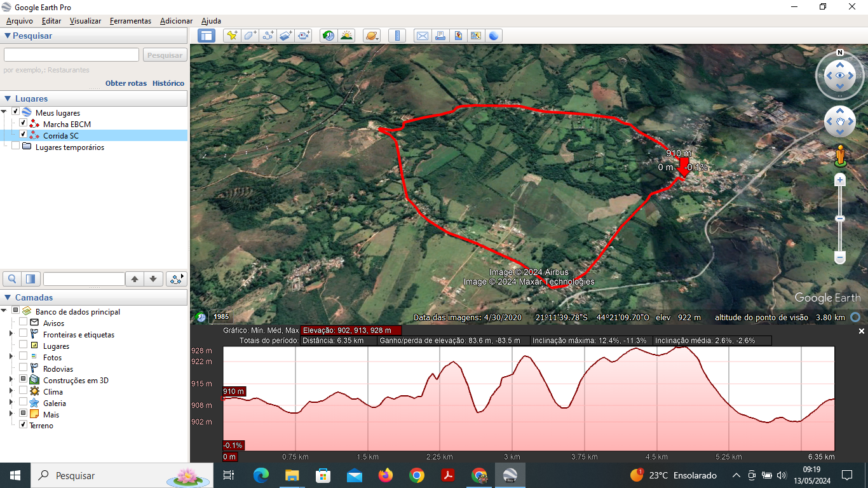
Task: Uncheck the Terreno layer checkbox
Action: tap(23, 424)
